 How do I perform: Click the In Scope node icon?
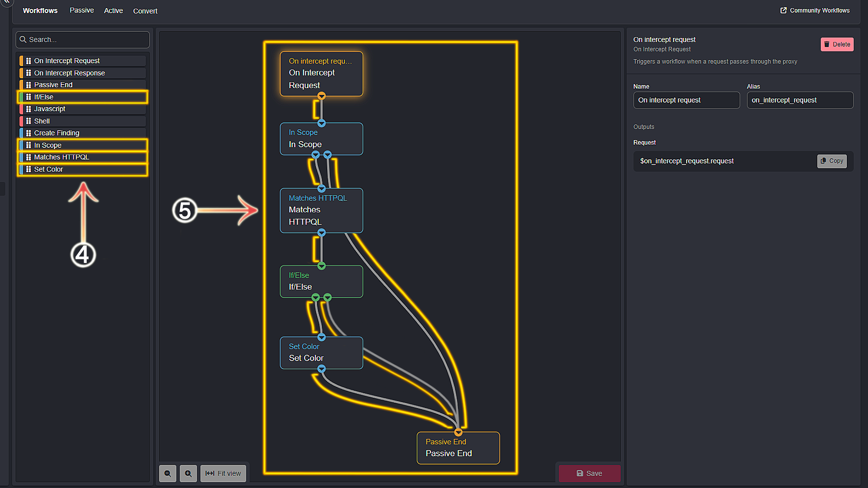(x=28, y=145)
